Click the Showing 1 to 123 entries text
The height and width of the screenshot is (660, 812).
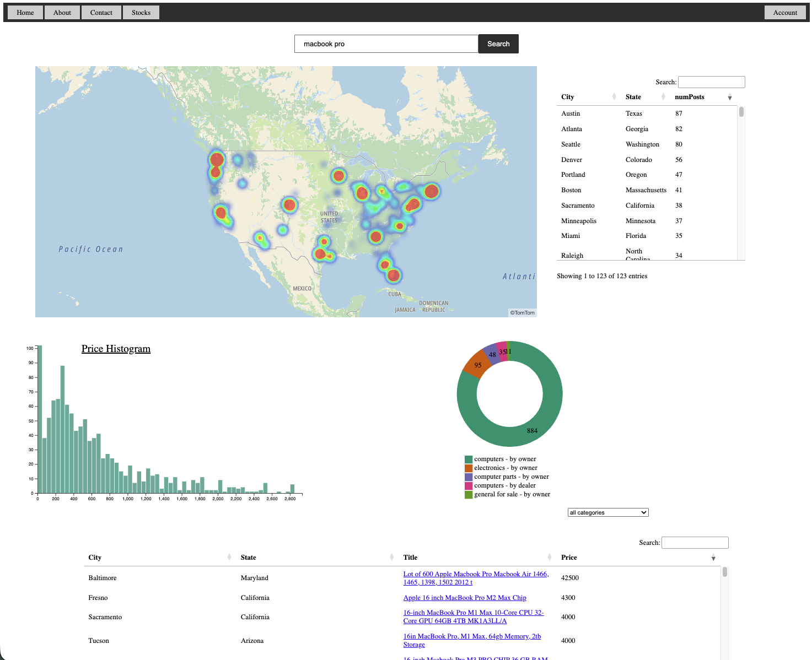point(602,276)
